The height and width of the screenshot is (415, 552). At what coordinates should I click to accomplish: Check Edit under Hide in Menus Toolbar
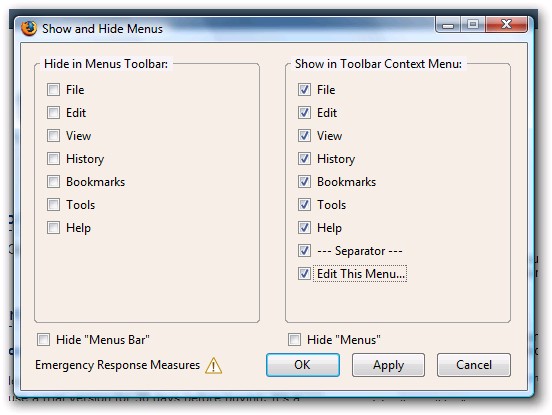point(54,113)
